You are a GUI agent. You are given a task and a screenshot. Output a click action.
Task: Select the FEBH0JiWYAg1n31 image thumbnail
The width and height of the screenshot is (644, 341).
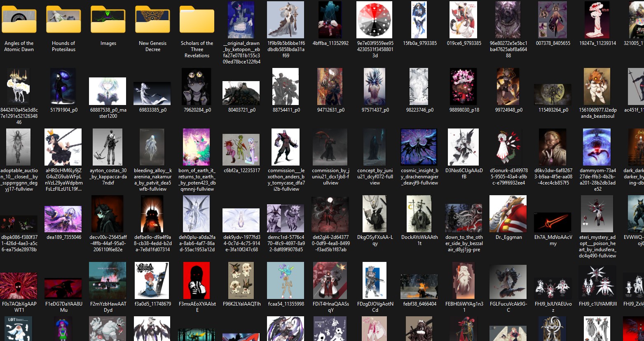click(464, 280)
